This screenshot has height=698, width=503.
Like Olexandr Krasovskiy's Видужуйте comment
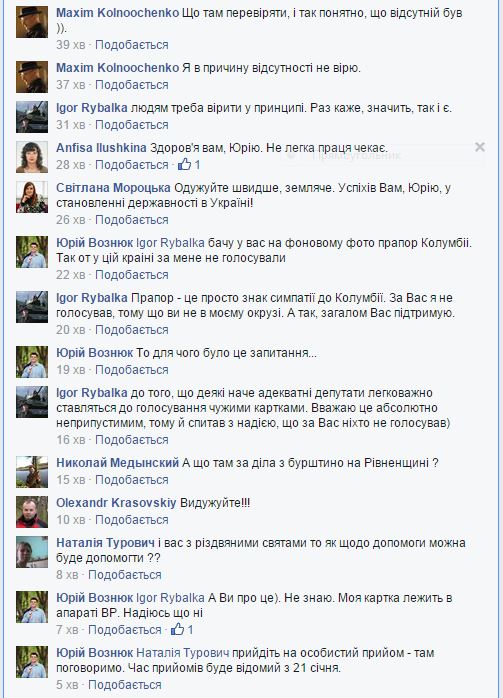point(132,520)
